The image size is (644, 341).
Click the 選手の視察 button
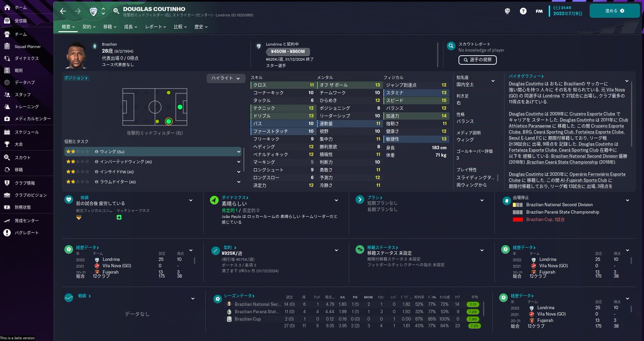(x=477, y=60)
